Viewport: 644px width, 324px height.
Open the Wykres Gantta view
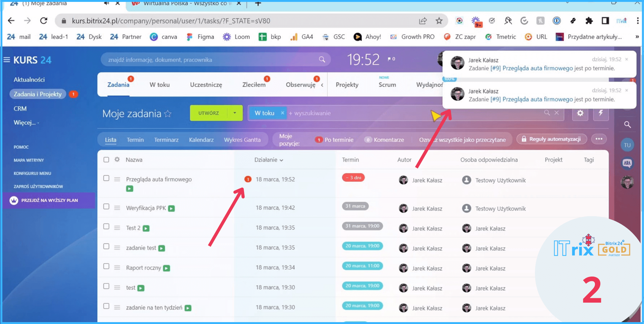point(242,140)
